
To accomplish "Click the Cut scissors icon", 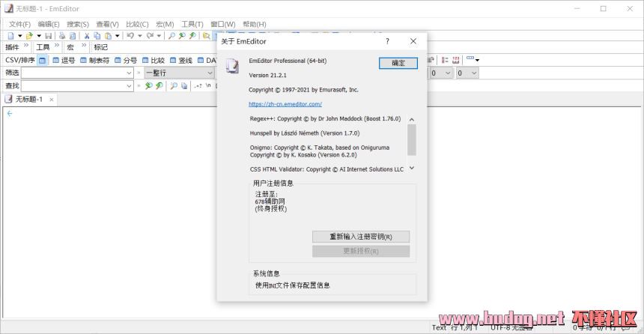I will (x=87, y=36).
